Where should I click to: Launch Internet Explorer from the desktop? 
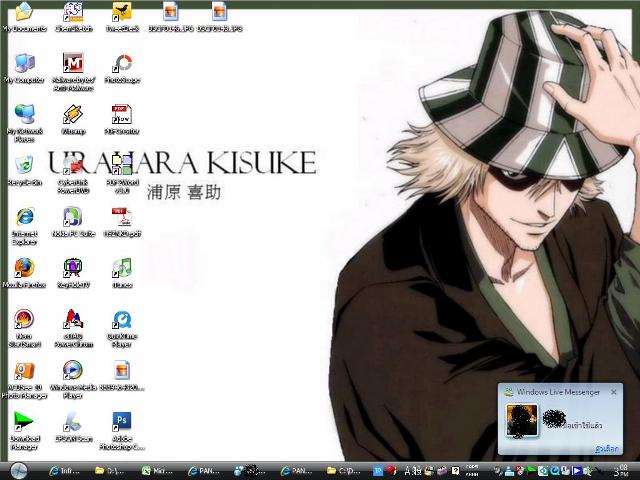pos(24,226)
